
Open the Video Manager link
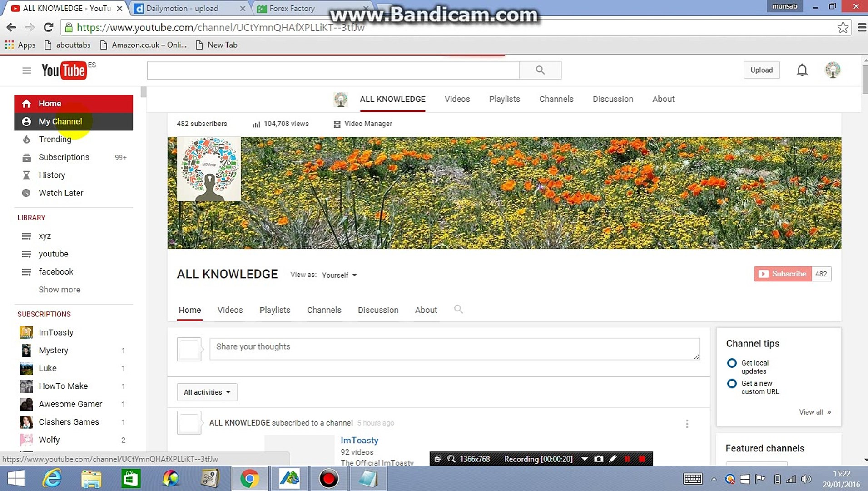click(x=363, y=124)
